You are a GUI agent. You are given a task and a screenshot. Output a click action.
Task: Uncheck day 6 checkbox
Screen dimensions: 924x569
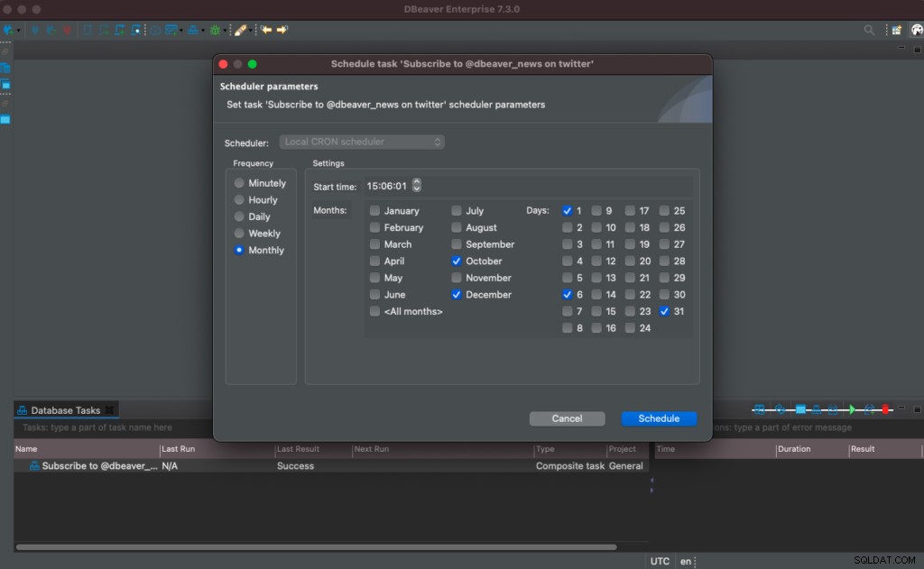[x=567, y=295]
